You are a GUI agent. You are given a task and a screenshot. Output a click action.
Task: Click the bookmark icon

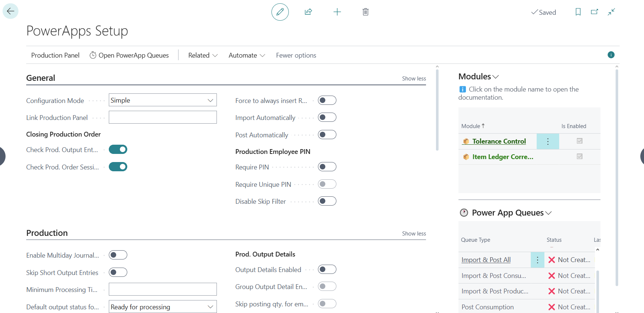[x=578, y=12]
